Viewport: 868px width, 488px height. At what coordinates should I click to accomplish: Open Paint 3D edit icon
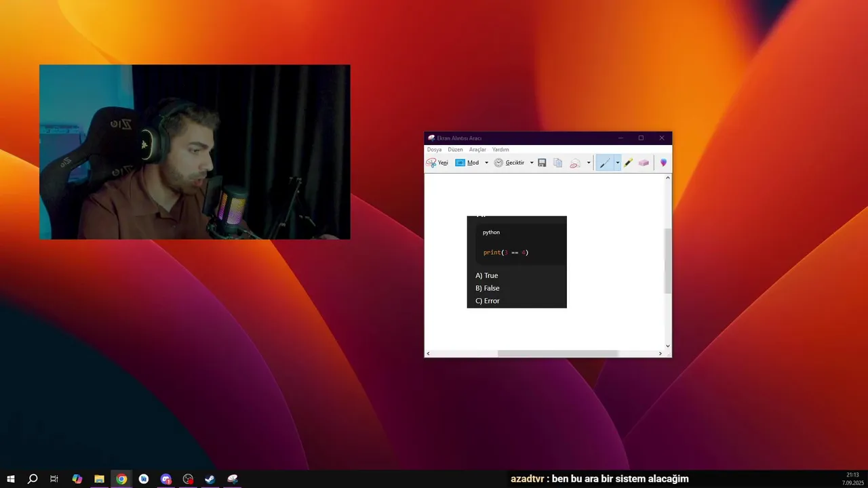(663, 163)
